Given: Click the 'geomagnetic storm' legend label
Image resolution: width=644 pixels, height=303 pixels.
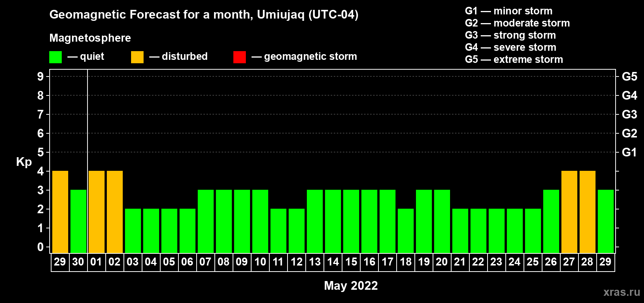Looking at the screenshot, I should (x=310, y=56).
